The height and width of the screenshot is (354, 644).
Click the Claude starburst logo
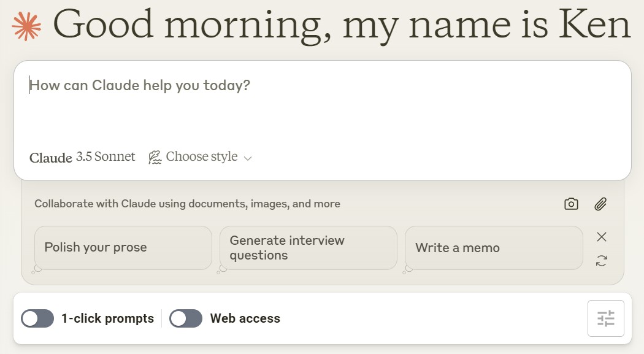click(27, 25)
